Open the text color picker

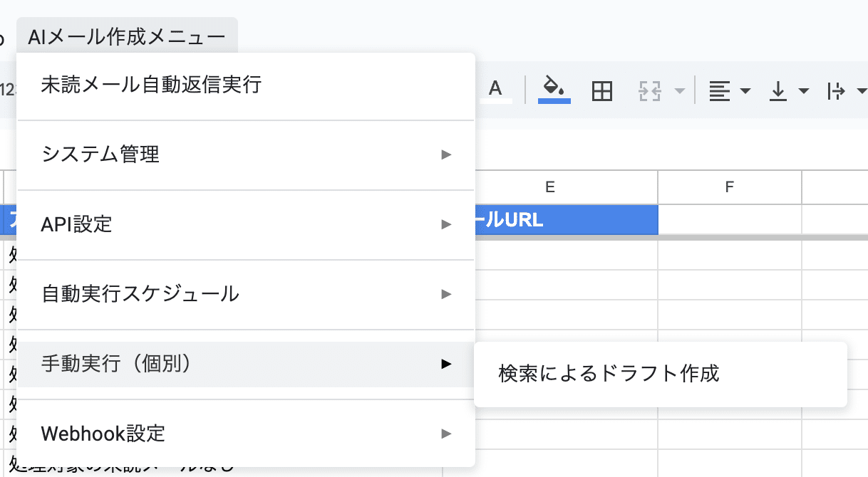tap(495, 90)
